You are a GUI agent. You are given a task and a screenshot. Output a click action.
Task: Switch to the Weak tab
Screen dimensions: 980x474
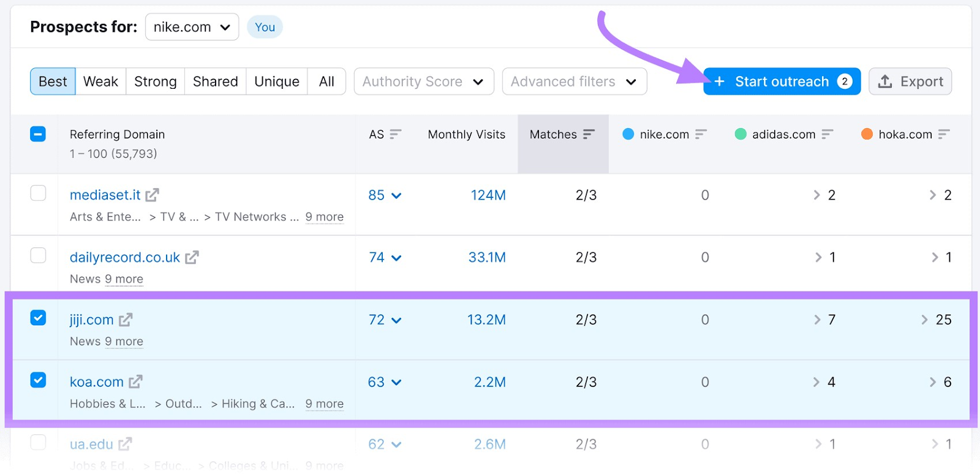(x=100, y=81)
